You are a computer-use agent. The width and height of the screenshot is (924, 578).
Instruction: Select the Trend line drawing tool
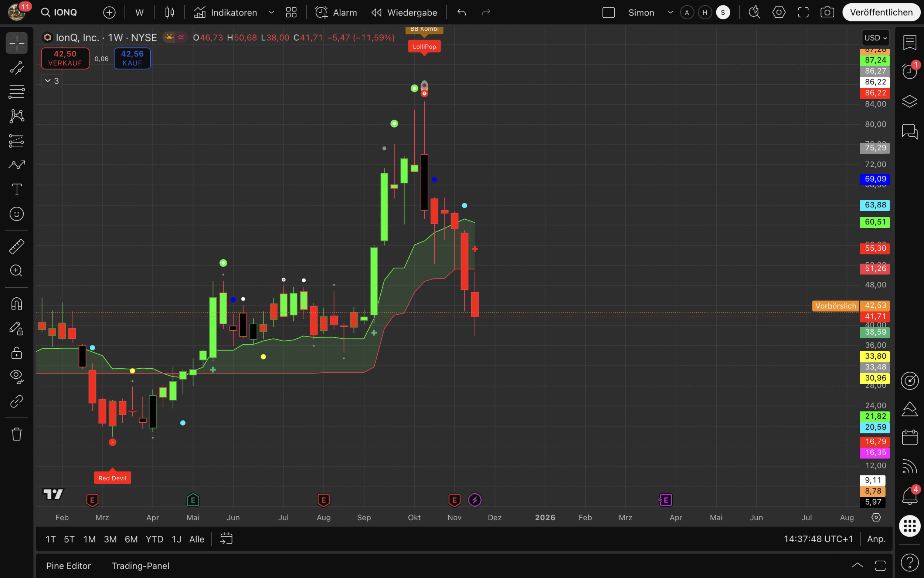pyautogui.click(x=16, y=68)
